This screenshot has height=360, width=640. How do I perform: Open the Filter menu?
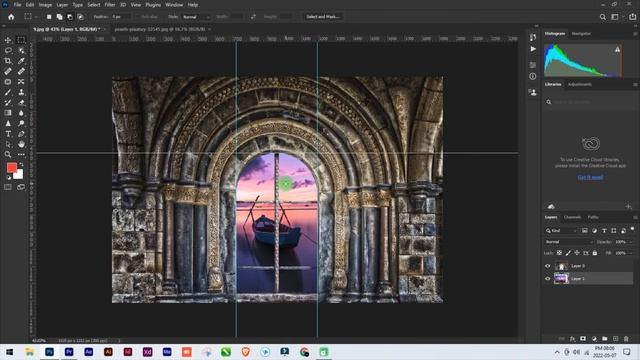(x=109, y=5)
